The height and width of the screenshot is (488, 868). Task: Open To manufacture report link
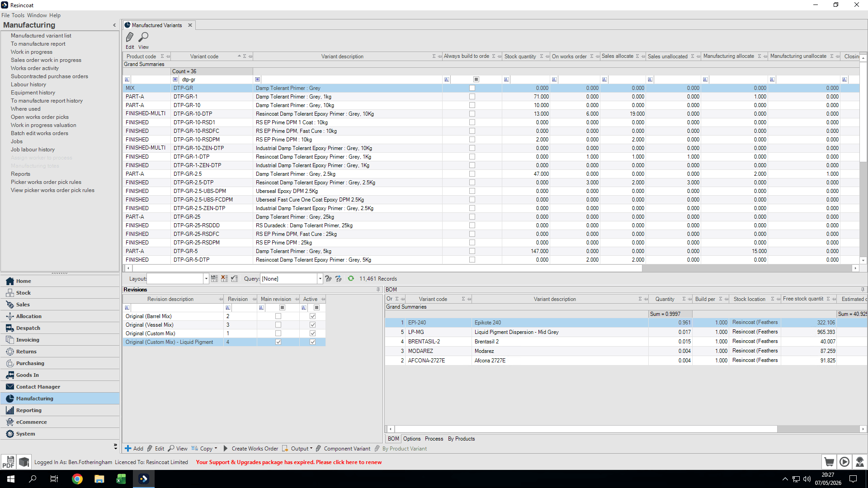click(38, 44)
